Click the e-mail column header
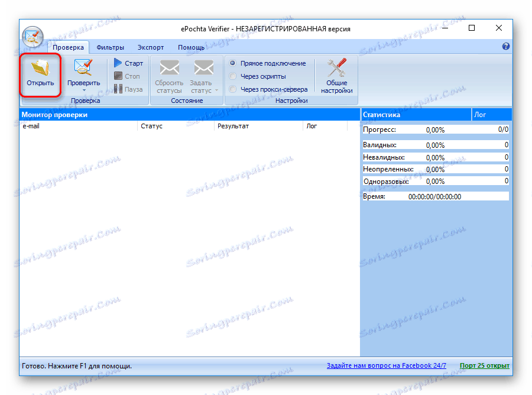Viewport: 532px width, 395px height. pos(79,126)
